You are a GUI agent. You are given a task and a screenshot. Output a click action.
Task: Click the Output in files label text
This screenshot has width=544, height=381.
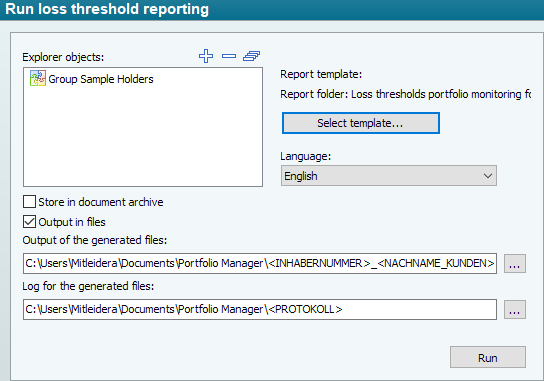click(x=72, y=222)
